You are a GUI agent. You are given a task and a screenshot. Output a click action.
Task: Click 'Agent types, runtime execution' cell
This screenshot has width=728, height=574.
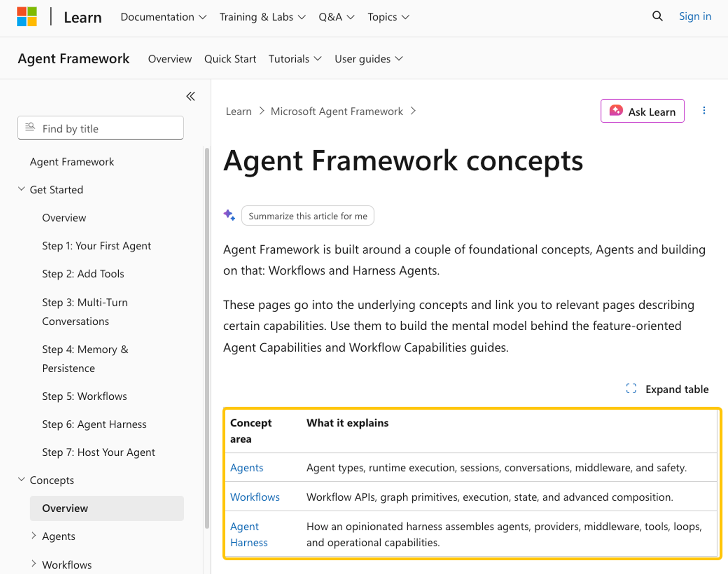click(x=496, y=468)
